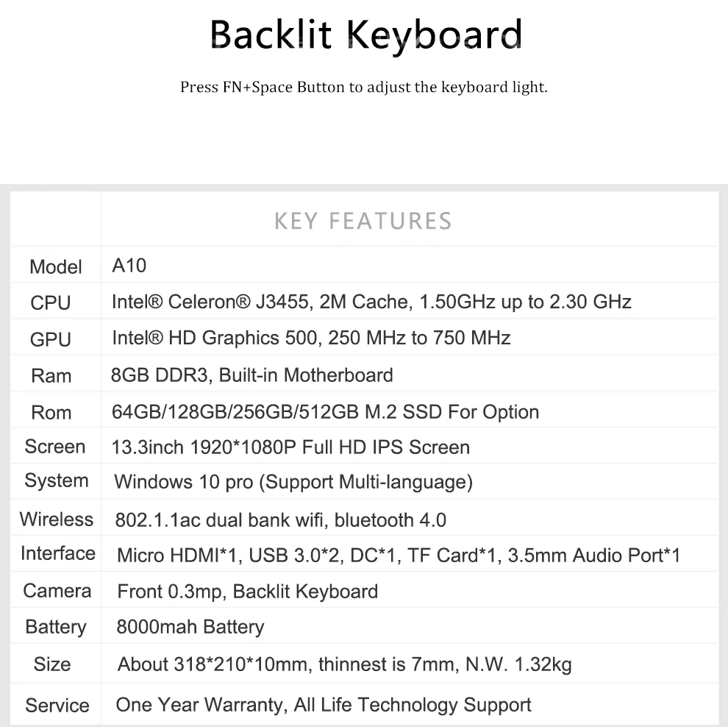Select the M.2 SSD Rom options text

click(325, 412)
